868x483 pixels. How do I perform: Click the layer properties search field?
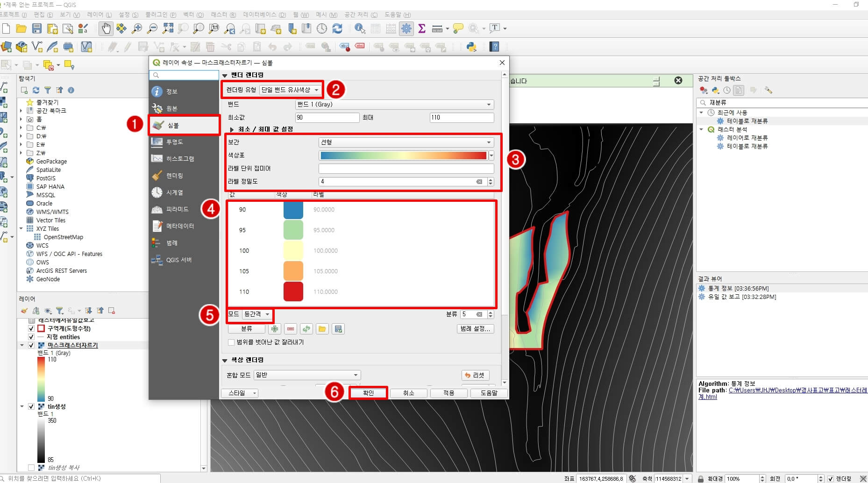(184, 75)
